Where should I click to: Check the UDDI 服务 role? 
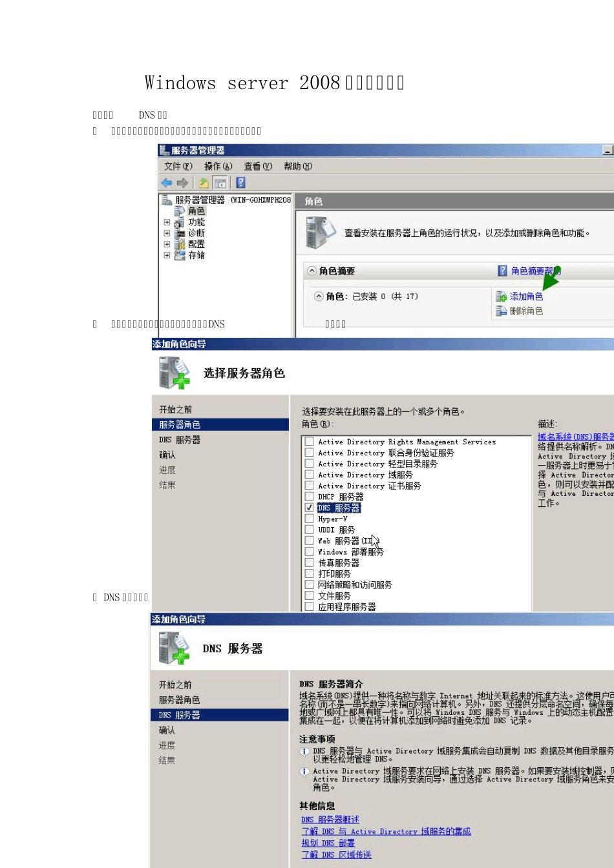click(x=309, y=530)
